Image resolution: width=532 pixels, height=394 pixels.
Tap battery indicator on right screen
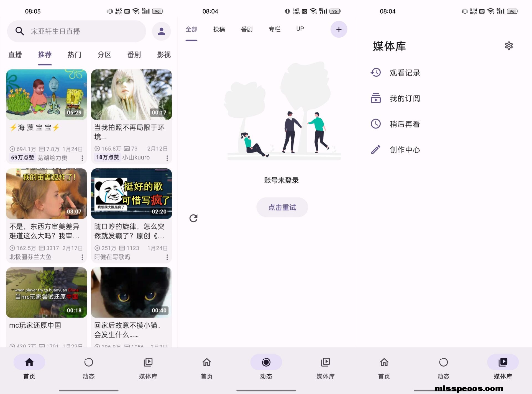click(512, 11)
